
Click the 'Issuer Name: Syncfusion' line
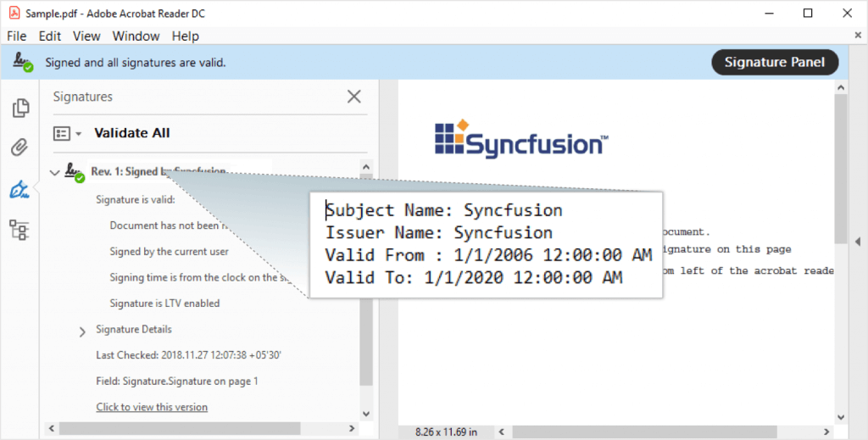439,232
